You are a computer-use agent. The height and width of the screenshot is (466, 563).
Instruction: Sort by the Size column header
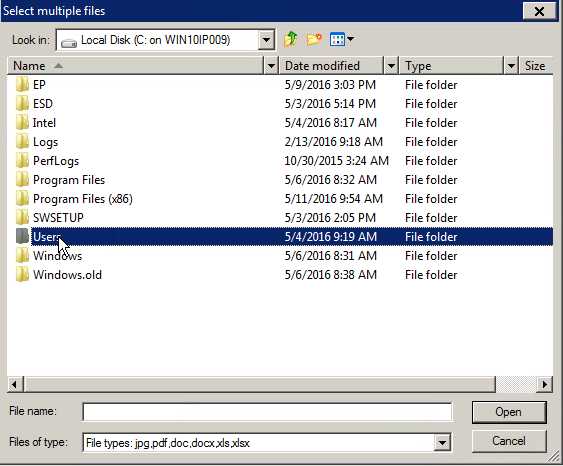(x=536, y=66)
